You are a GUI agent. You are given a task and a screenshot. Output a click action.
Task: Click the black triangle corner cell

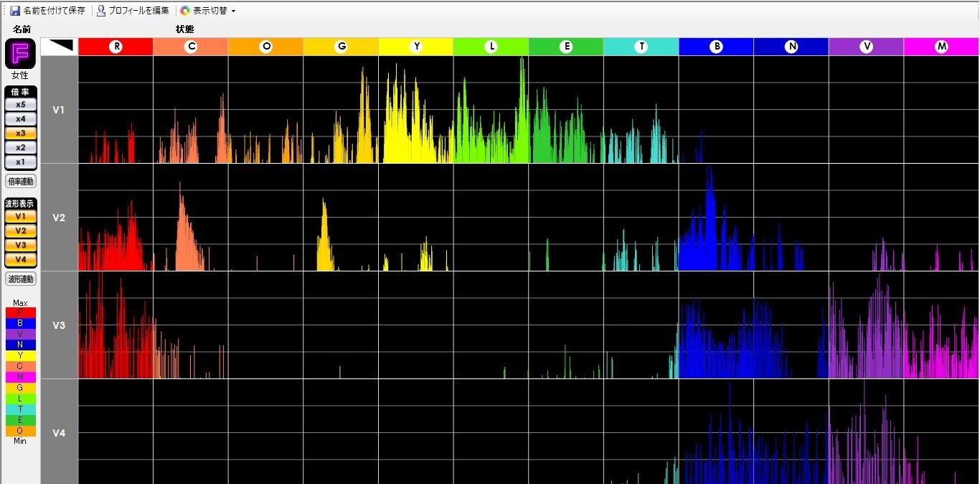click(59, 46)
